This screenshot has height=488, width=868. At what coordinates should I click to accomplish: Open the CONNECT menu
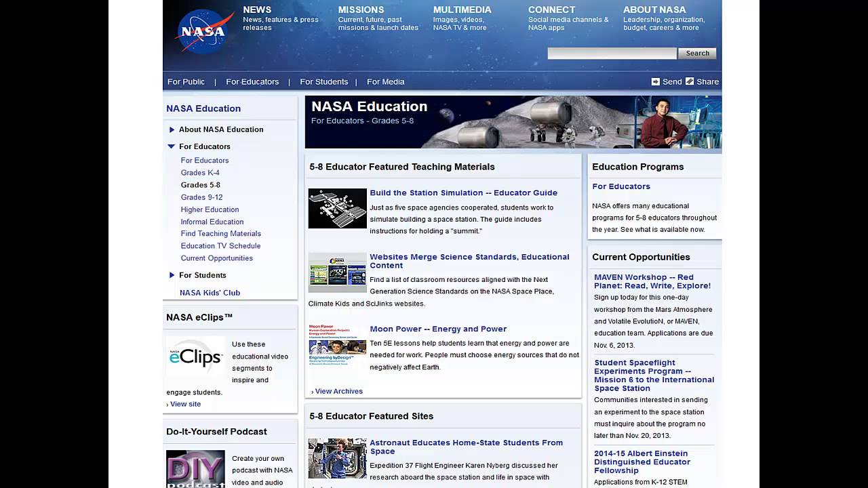pyautogui.click(x=551, y=9)
